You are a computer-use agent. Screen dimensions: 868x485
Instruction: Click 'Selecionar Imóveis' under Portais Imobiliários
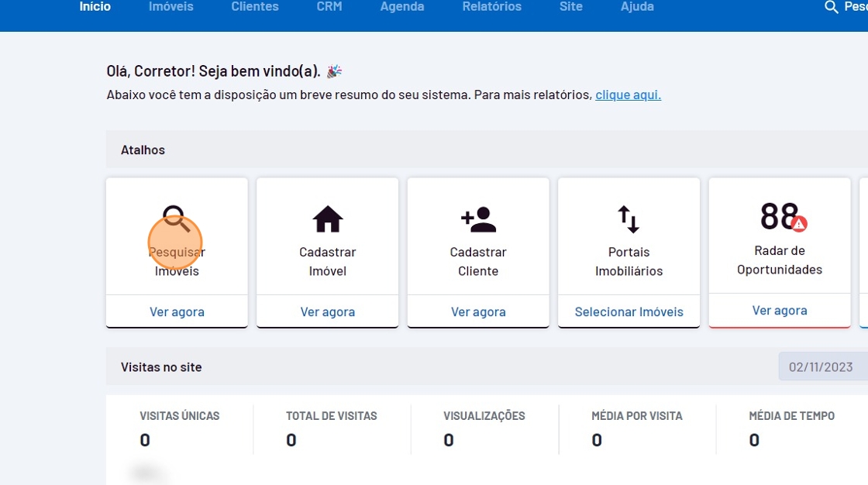click(629, 312)
